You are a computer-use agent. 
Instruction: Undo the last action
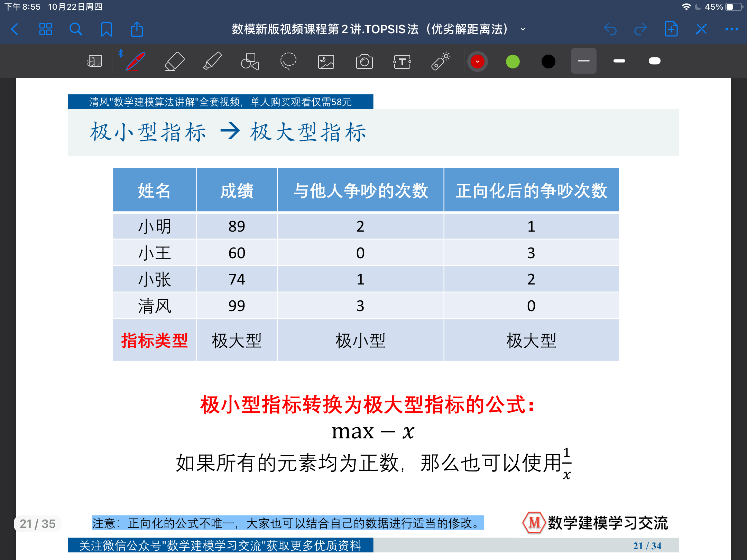click(611, 29)
